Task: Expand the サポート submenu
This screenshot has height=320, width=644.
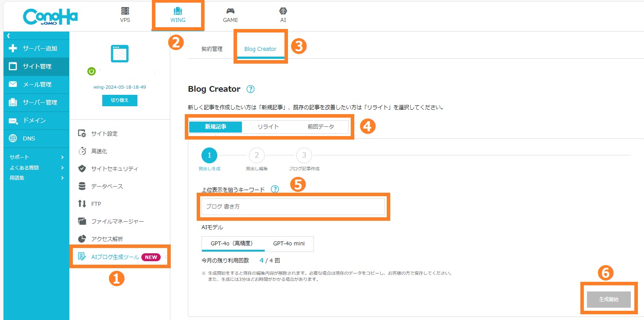Action: click(36, 157)
